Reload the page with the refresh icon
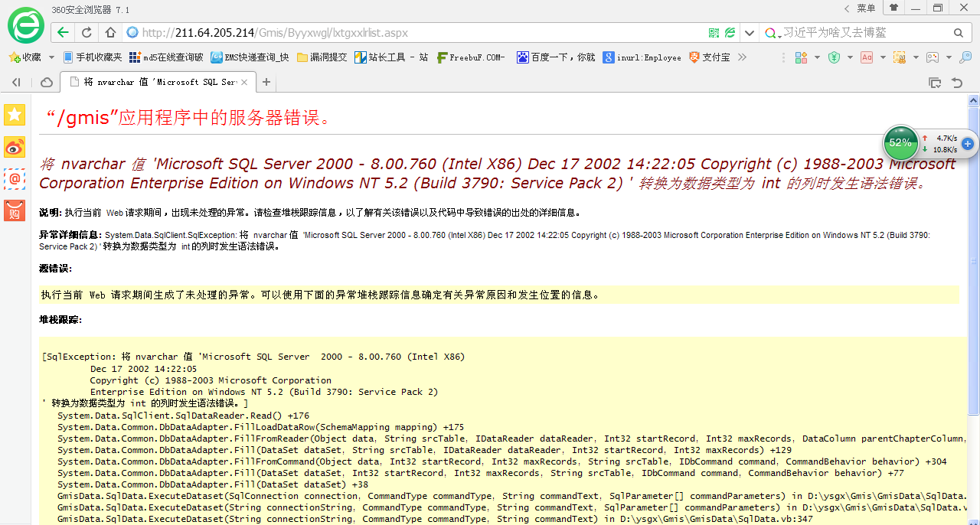This screenshot has width=980, height=525. (87, 32)
